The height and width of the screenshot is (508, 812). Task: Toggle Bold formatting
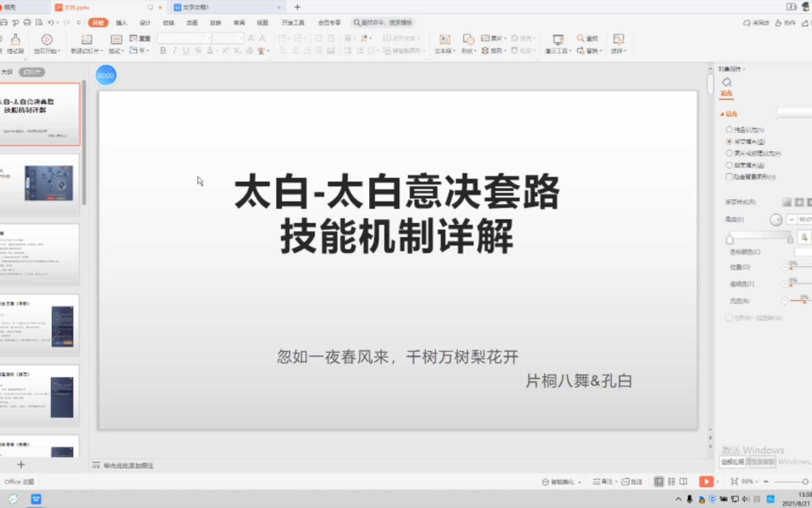click(163, 50)
